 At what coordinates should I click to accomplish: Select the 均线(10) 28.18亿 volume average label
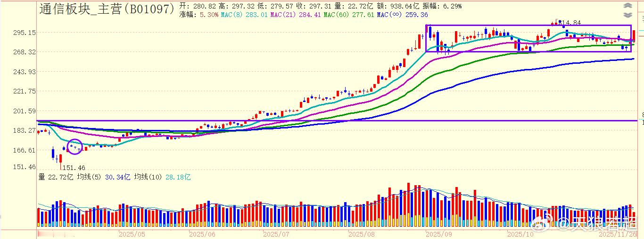162,177
